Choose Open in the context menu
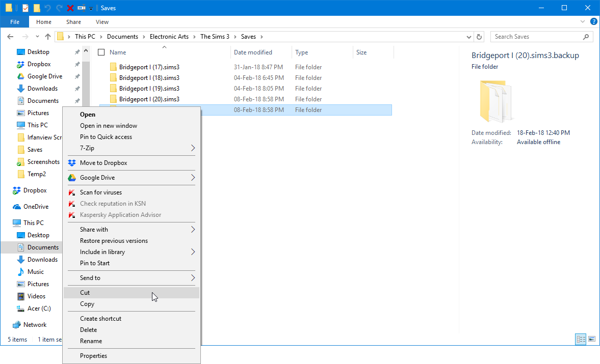 (132, 115)
